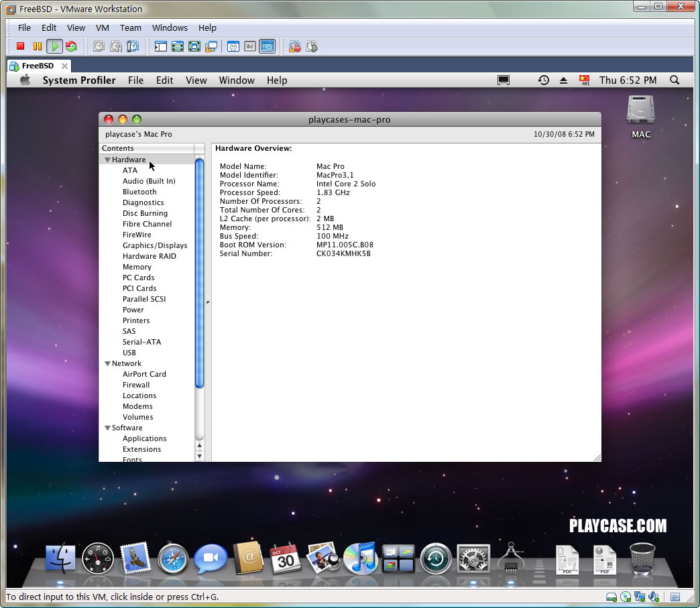The width and height of the screenshot is (700, 608).
Task: Close the FreeBSD tab with its X
Action: 65,66
